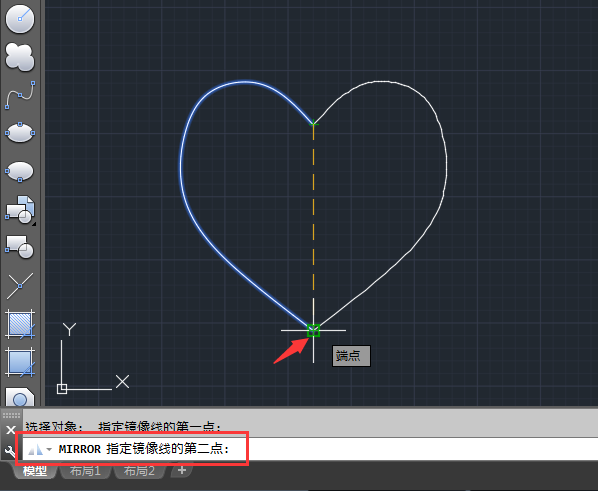Select the Point tool
The width and height of the screenshot is (598, 491).
20,285
